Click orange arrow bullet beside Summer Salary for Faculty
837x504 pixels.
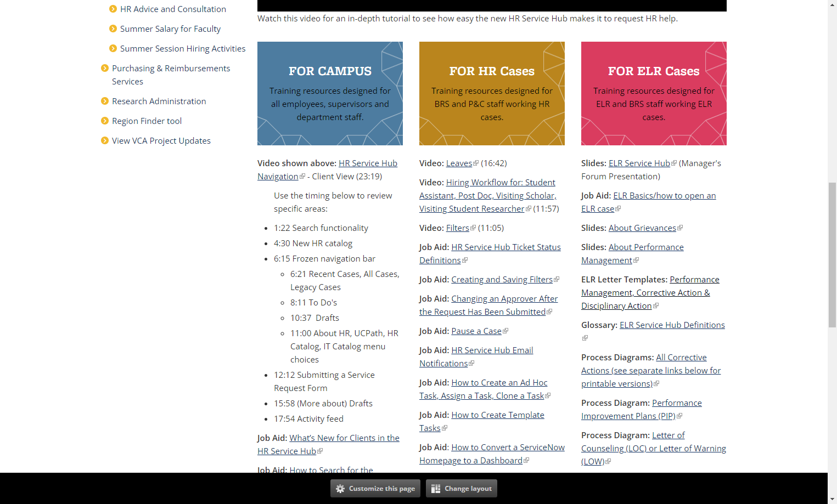(x=113, y=29)
